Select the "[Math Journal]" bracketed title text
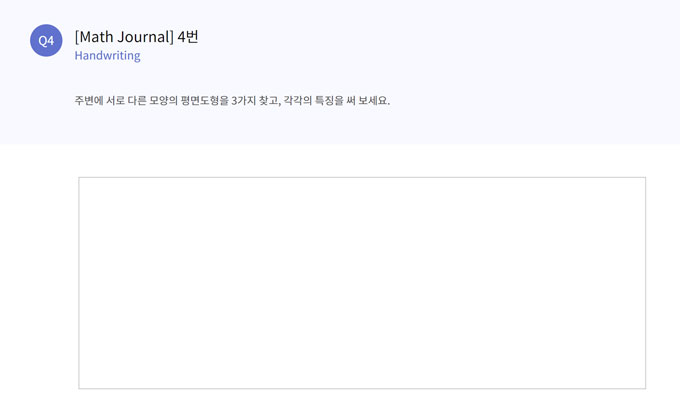This screenshot has height=420, width=680. (x=124, y=37)
